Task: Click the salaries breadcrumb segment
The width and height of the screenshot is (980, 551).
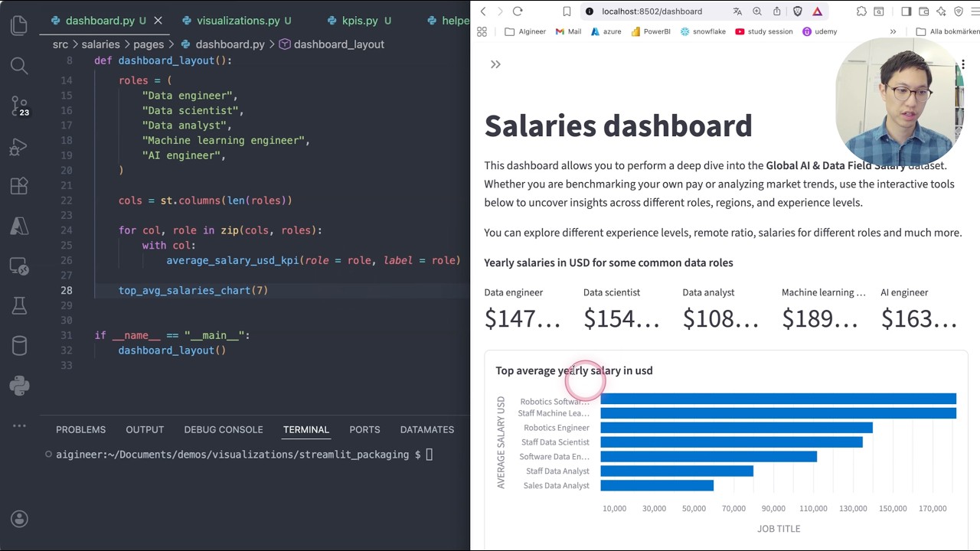Action: coord(100,44)
